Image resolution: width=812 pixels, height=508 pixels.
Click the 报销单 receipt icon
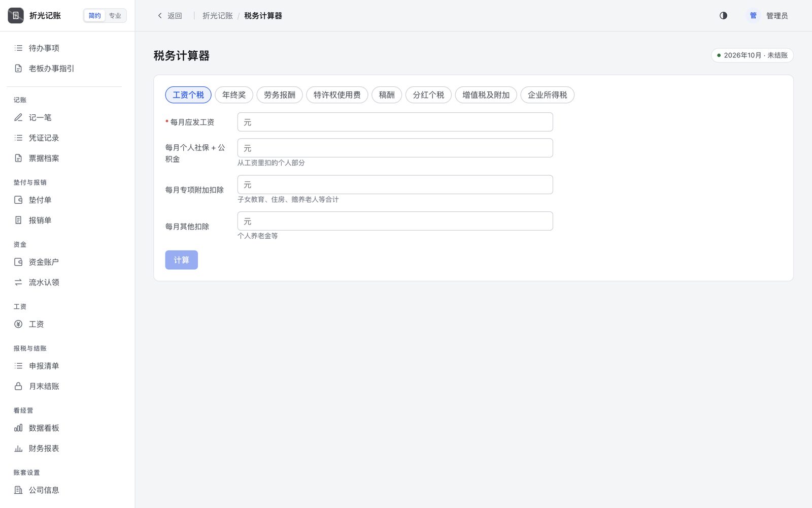point(18,220)
